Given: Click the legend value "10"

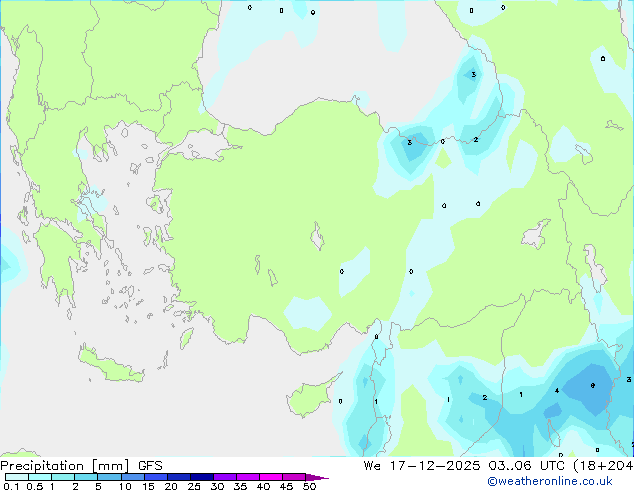Looking at the screenshot, I should coord(125,486).
